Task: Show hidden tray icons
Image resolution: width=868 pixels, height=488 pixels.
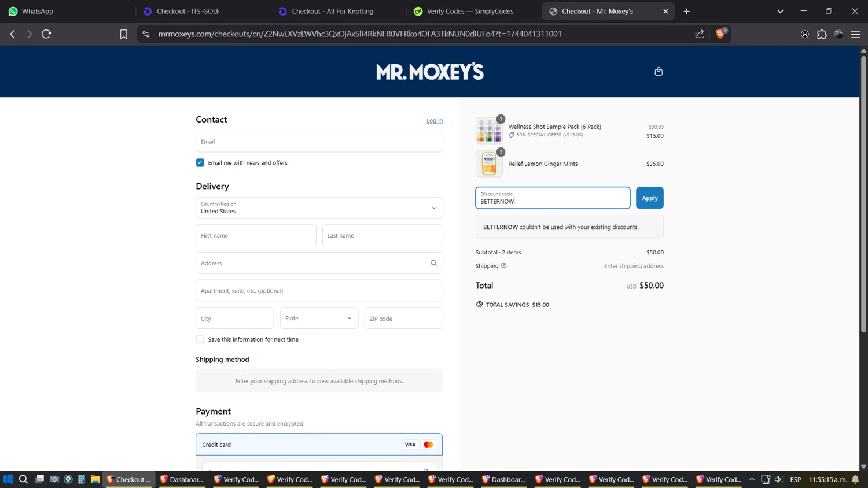Action: (752, 479)
